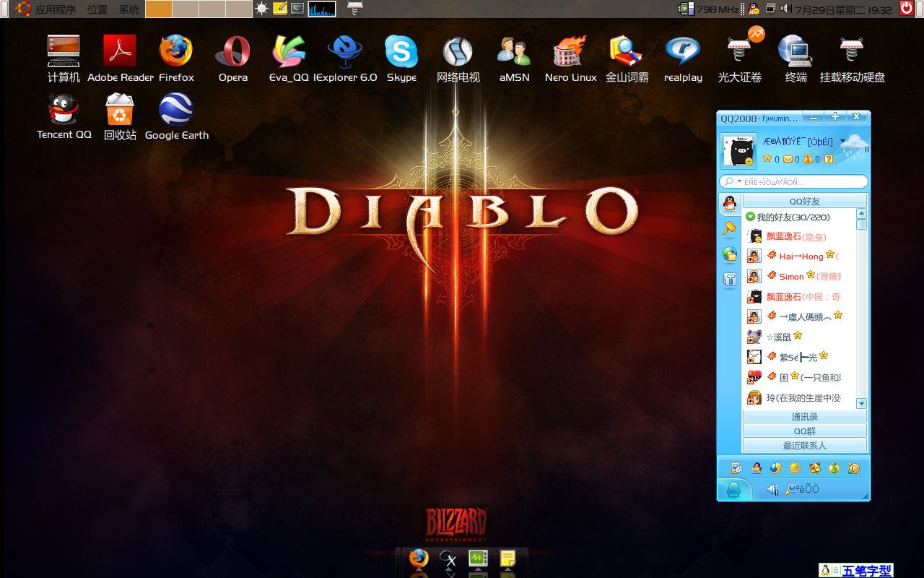Switch to the first workspace in panel switcher

tap(158, 9)
